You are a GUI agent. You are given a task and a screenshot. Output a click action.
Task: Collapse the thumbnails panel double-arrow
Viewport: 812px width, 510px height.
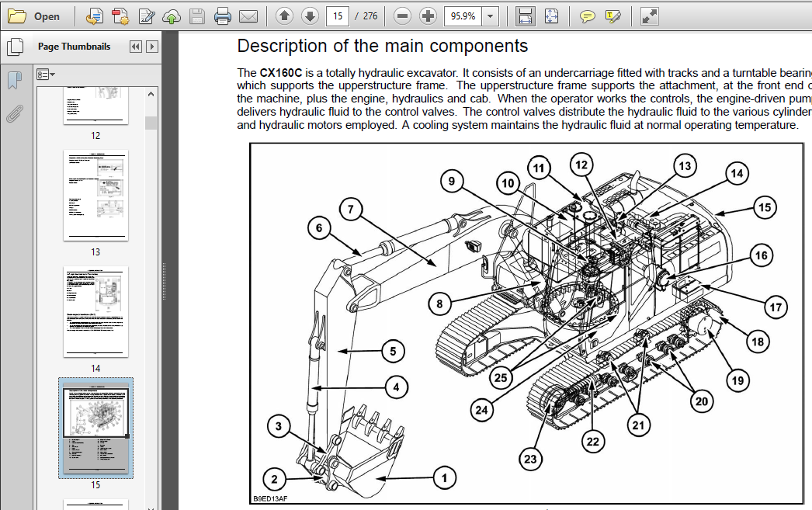[x=136, y=47]
